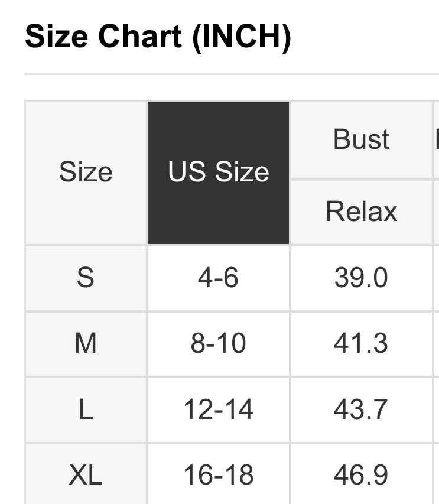Click the 43.7 bust measurement
The height and width of the screenshot is (504, 439).
[x=361, y=409]
